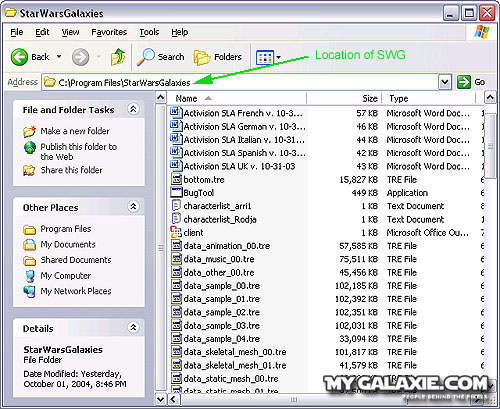Click horizontal scrollbar left arrow
500x409 pixels.
coord(173,399)
